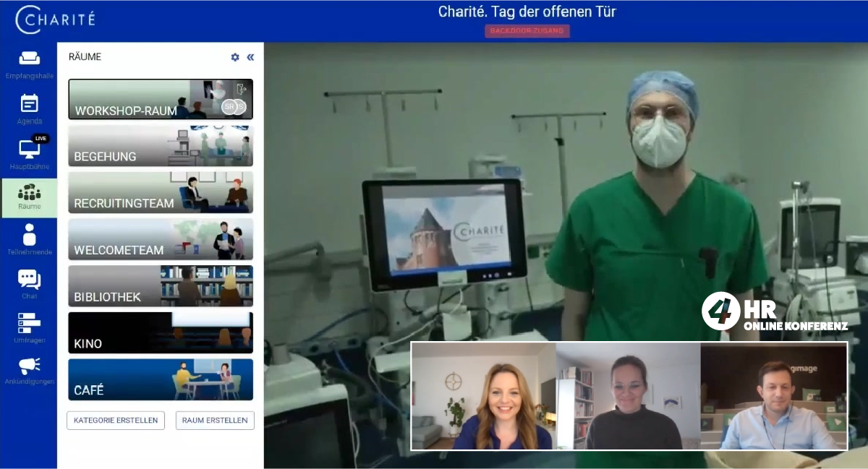This screenshot has height=469, width=868.
Task: Open the Chat sidebar icon
Action: (29, 279)
